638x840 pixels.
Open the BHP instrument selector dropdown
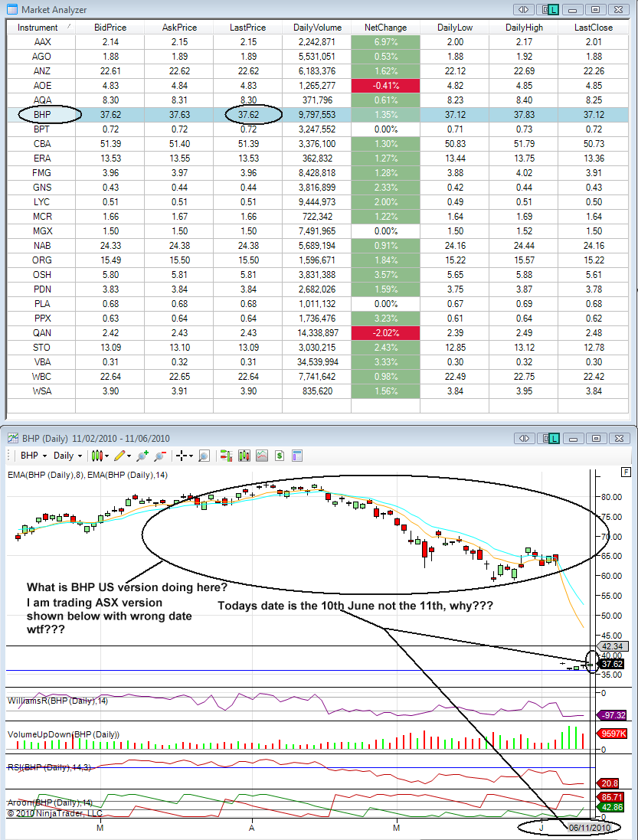coord(34,456)
